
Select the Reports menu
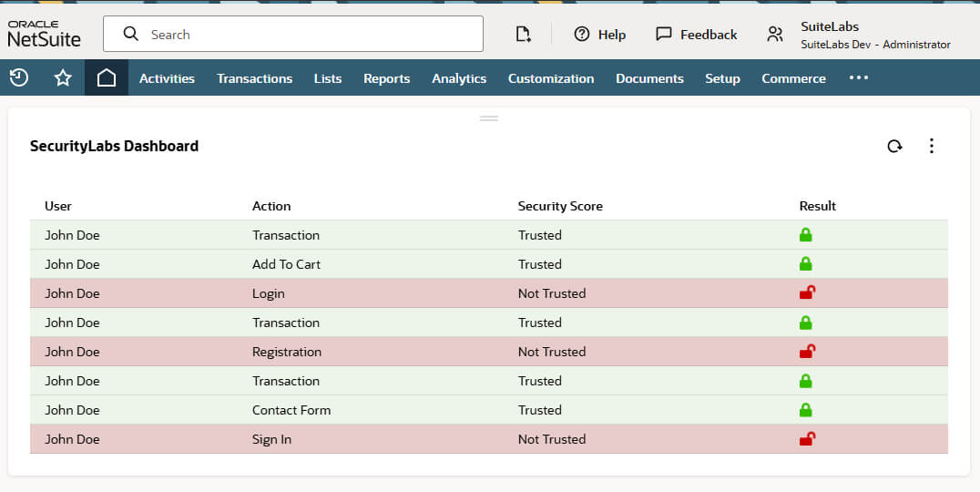pyautogui.click(x=386, y=78)
